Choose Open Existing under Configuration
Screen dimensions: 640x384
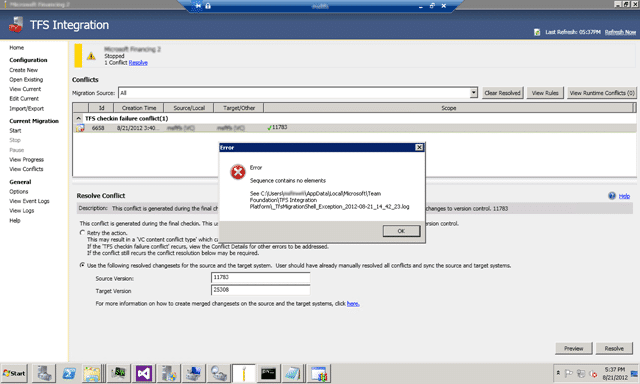tap(26, 80)
